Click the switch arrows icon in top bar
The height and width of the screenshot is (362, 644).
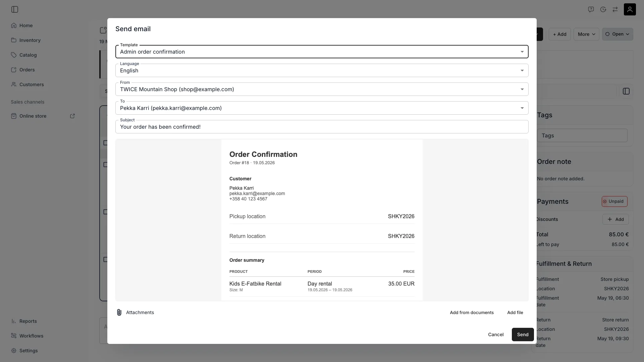tap(615, 9)
